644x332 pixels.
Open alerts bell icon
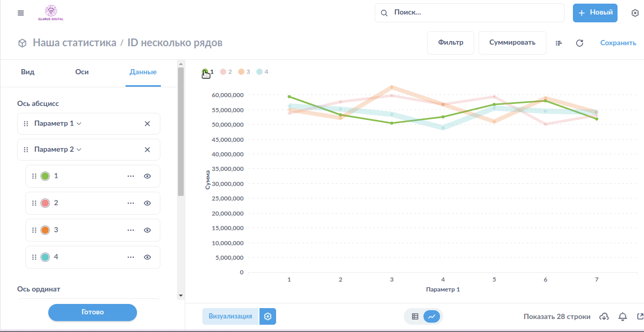[623, 316]
